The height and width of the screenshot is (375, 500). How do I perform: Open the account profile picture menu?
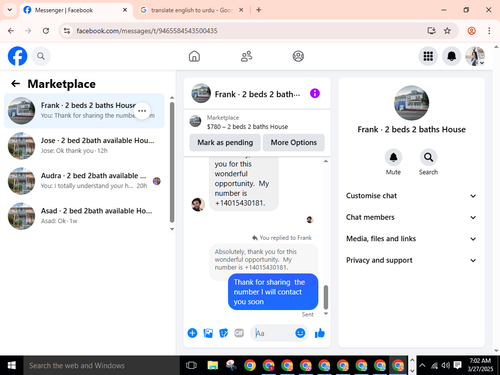coord(475,56)
